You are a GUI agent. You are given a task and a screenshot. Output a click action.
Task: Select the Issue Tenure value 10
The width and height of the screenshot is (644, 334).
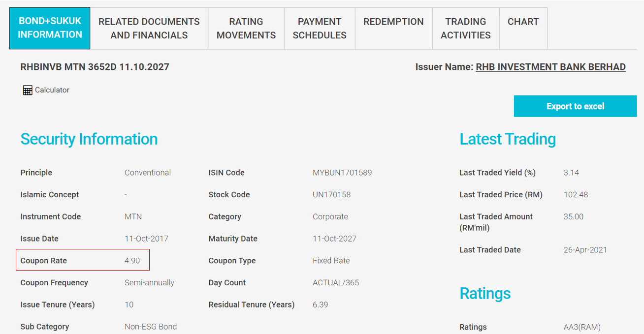click(129, 305)
